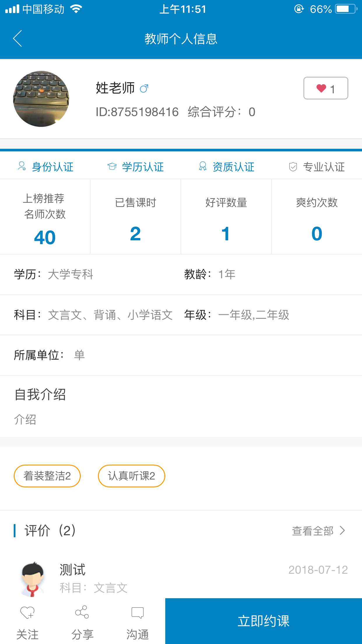The width and height of the screenshot is (362, 644).
Task: Tap the 分享 share icon
Action: click(82, 612)
